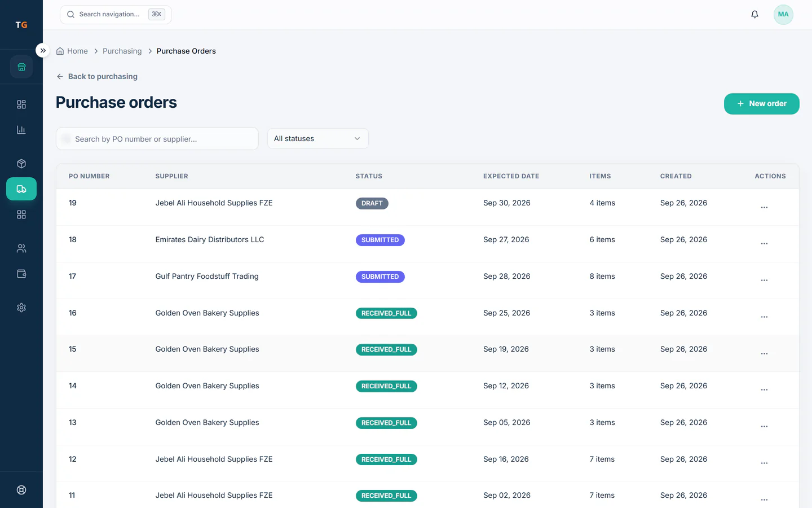This screenshot has height=508, width=812.
Task: Open actions menu for PO 18
Action: click(x=764, y=244)
